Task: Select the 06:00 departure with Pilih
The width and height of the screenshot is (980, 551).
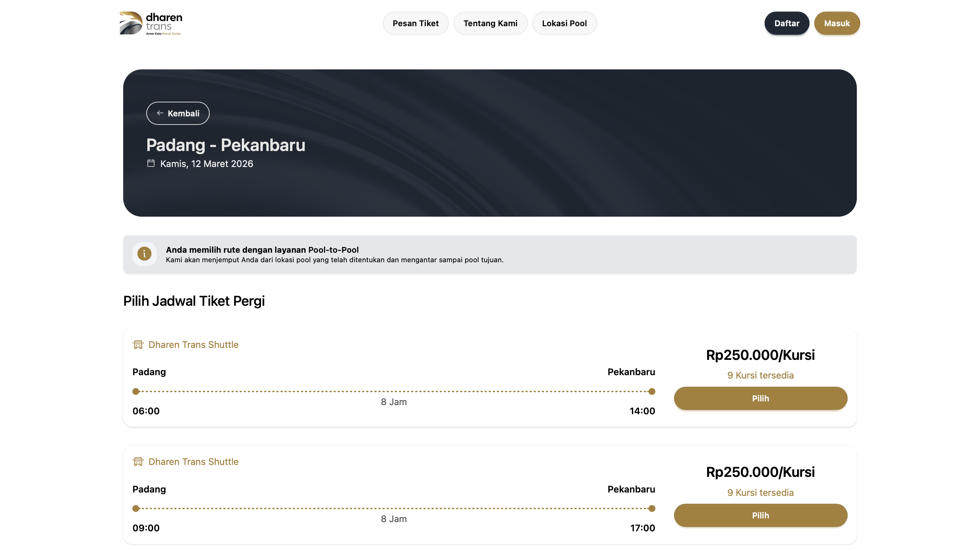Action: pyautogui.click(x=760, y=398)
